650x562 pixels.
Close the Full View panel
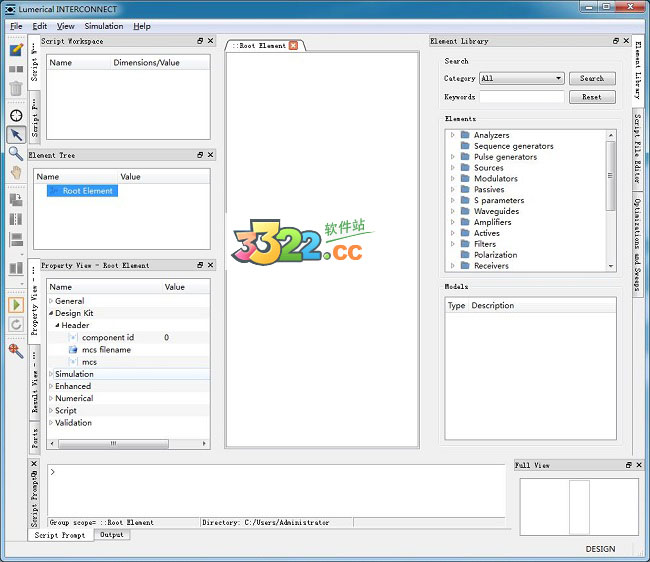click(639, 465)
